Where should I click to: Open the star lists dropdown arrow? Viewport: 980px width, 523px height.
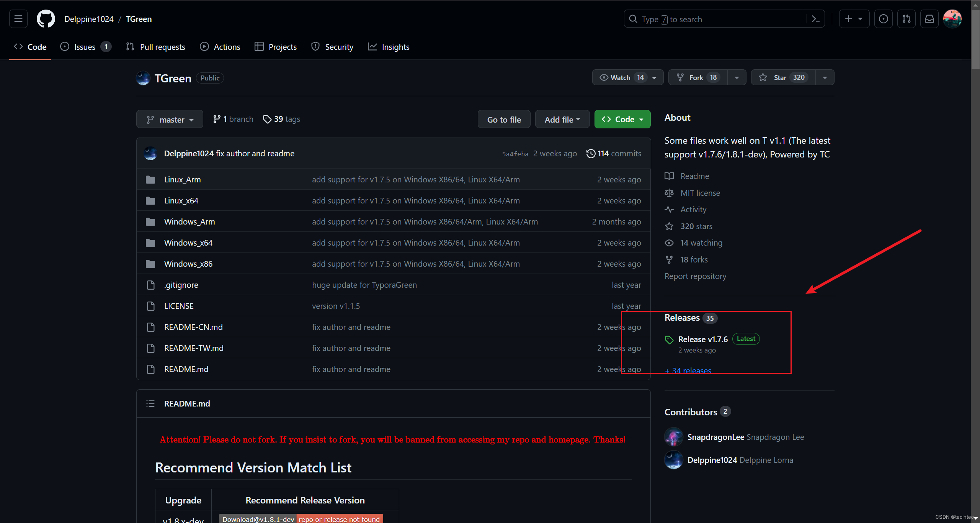(825, 77)
